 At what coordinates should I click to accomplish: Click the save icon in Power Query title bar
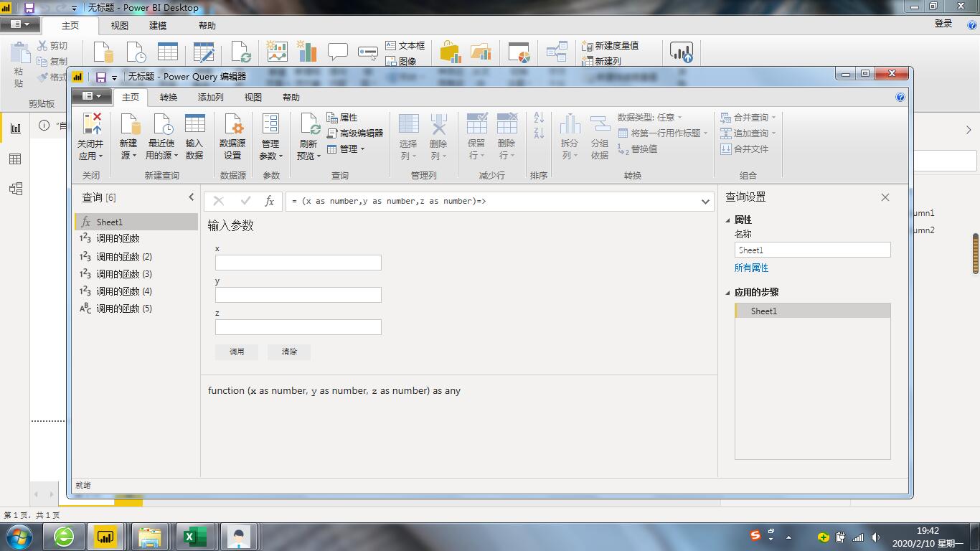(x=101, y=77)
